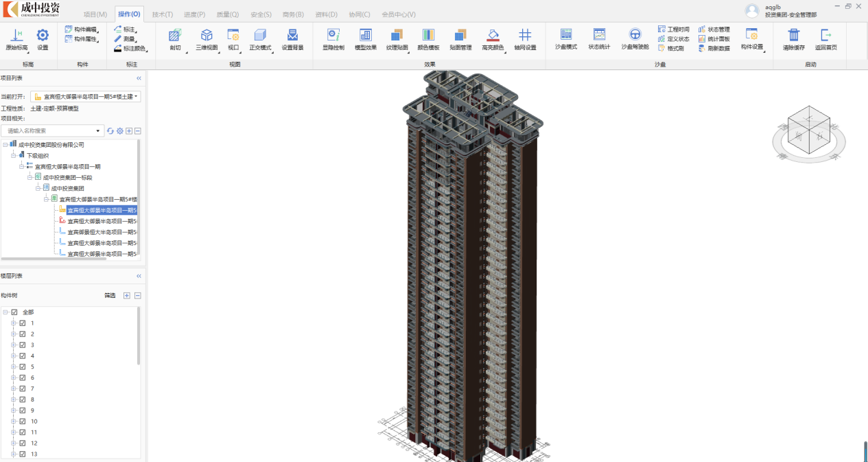Select the 正交模式 orthographic mode icon
This screenshot has width=868, height=462.
pyautogui.click(x=260, y=39)
